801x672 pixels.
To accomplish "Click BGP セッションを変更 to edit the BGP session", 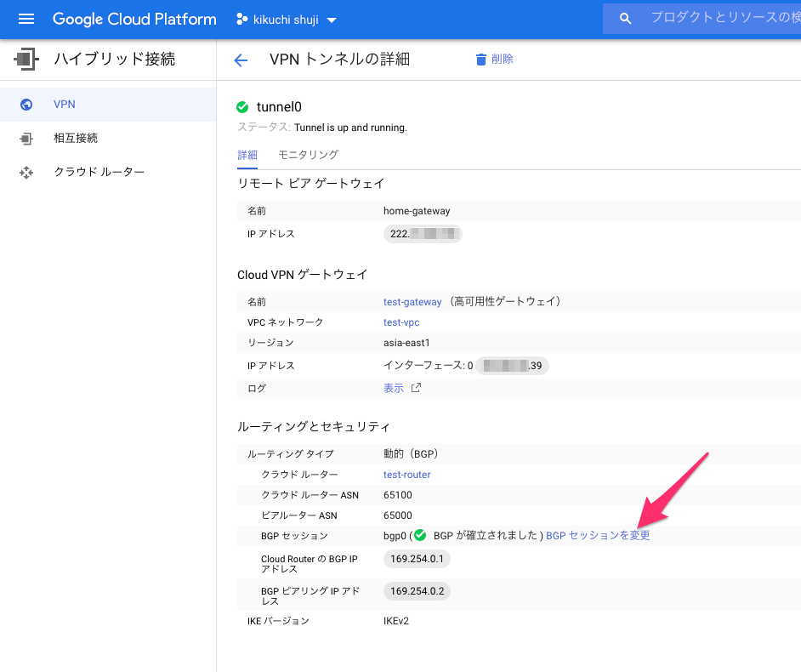I will point(599,536).
